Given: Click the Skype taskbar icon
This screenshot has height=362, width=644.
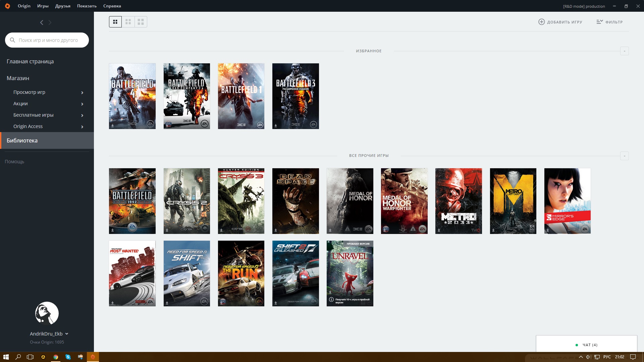Looking at the screenshot, I should click(x=68, y=357).
